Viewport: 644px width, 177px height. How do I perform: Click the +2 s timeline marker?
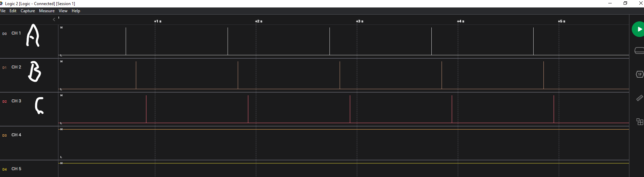[258, 21]
